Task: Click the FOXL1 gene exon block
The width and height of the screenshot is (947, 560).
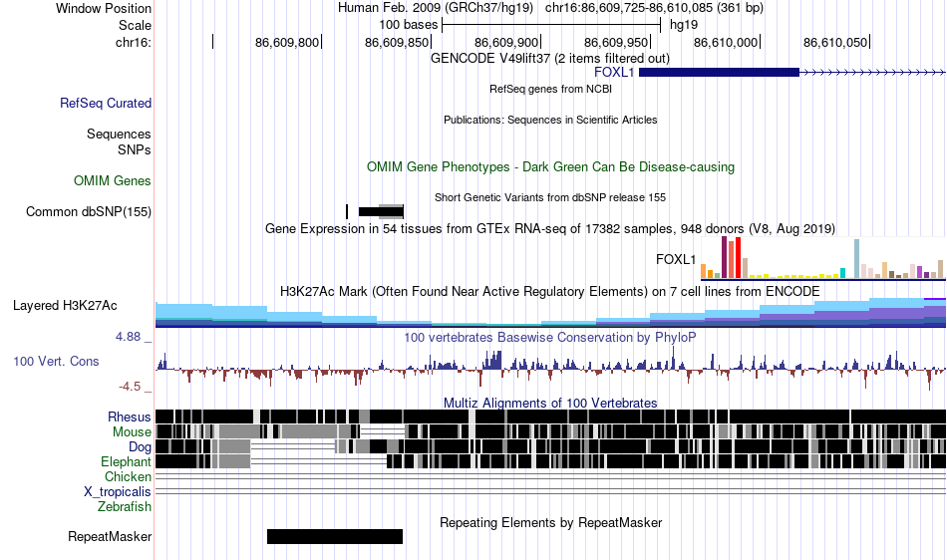Action: click(719, 73)
